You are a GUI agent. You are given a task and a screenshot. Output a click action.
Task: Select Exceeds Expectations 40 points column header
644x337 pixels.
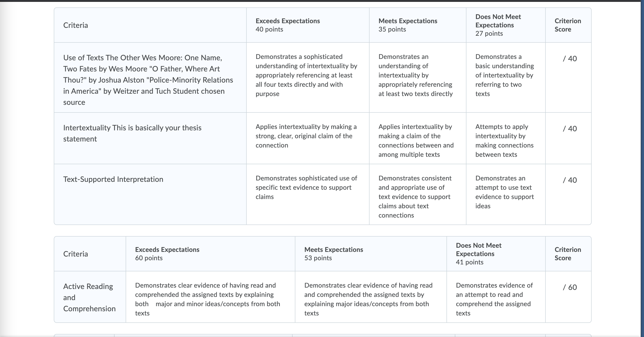tap(308, 25)
